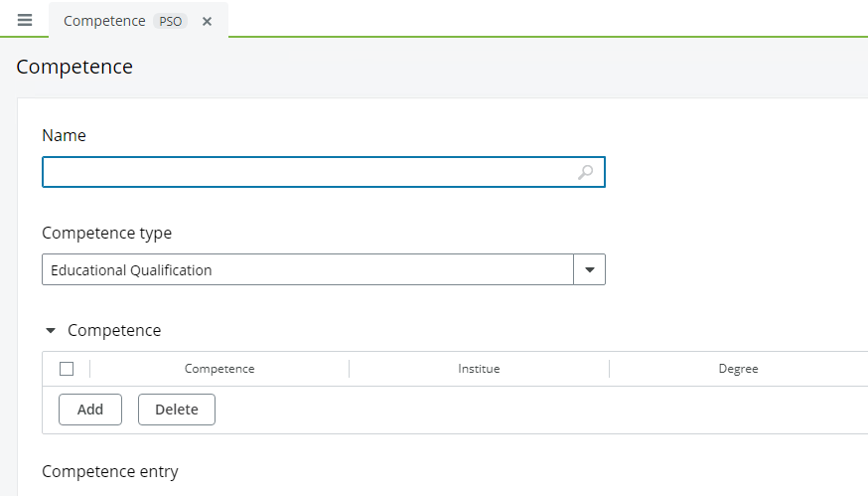Viewport: 868px width, 496px height.
Task: Collapse the Competence section triangle
Action: pyautogui.click(x=51, y=331)
